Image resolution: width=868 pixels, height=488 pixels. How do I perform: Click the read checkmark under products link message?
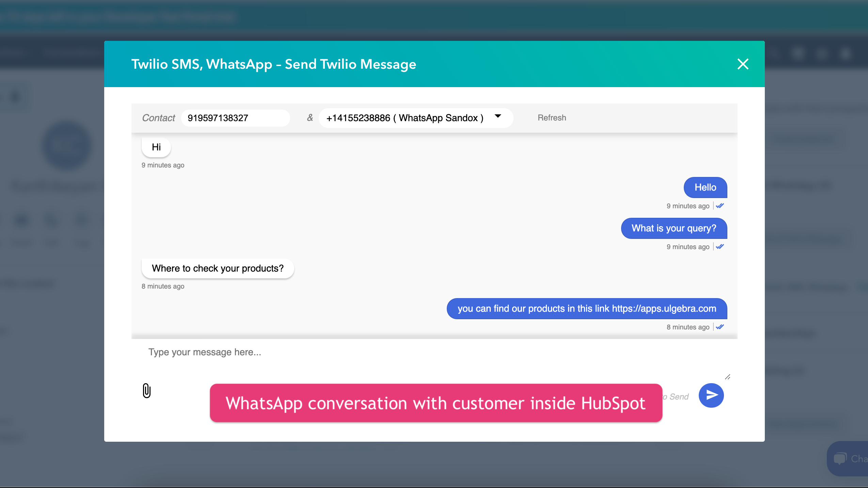tap(720, 327)
